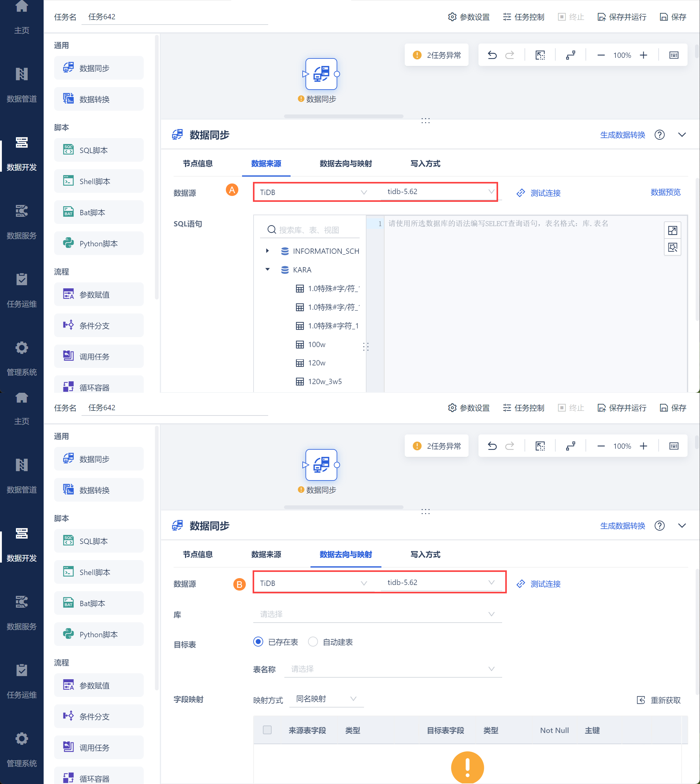Tick the field mapping header checkbox
Screen dimensions: 700x784
pyautogui.click(x=267, y=730)
